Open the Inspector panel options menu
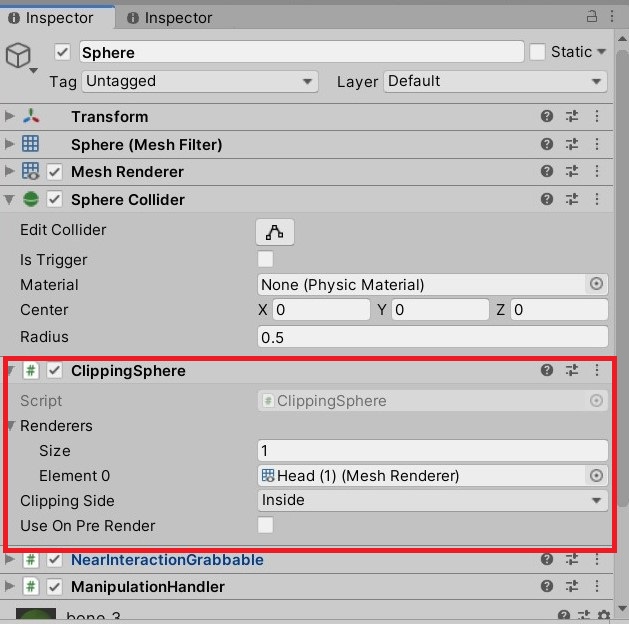The width and height of the screenshot is (629, 624). (612, 16)
